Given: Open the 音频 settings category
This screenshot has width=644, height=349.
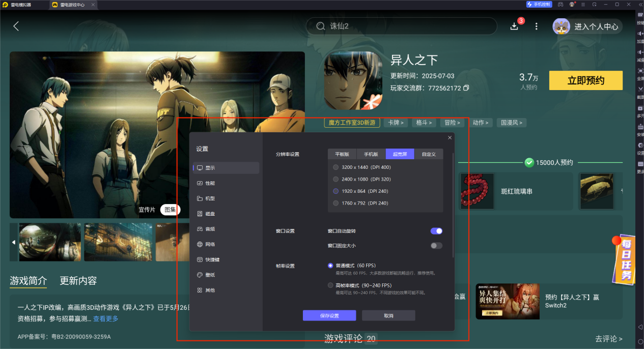Looking at the screenshot, I should click(226, 229).
